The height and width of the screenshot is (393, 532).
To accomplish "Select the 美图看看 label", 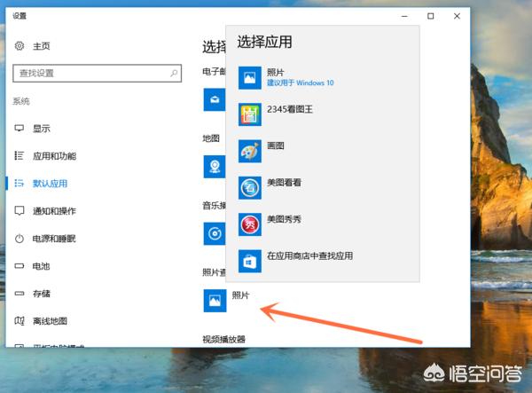I will 284,183.
